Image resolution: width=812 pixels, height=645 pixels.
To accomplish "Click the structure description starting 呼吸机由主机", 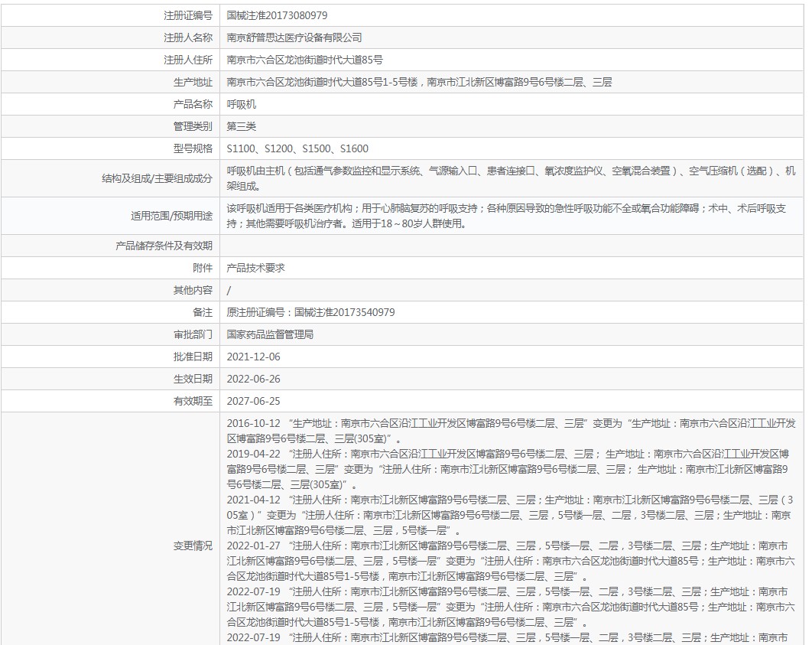I will coord(511,178).
